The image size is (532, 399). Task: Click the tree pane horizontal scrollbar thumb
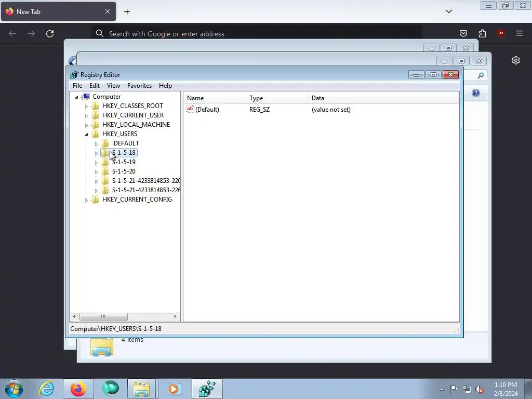coord(103,316)
